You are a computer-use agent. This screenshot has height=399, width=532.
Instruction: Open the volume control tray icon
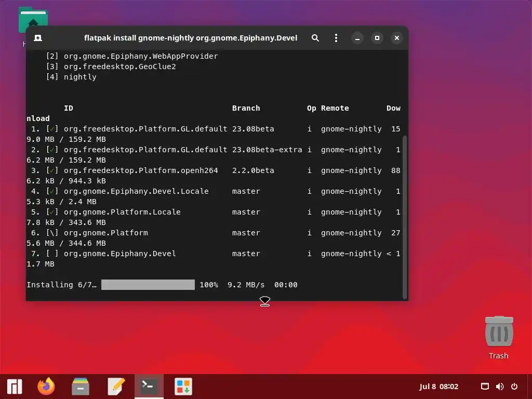point(500,387)
